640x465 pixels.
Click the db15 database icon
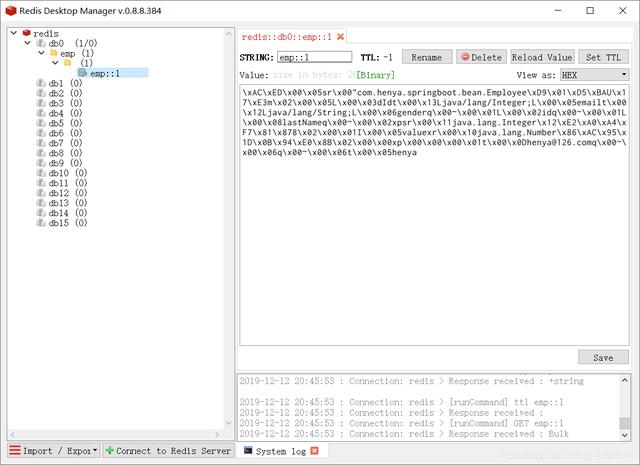pos(41,223)
